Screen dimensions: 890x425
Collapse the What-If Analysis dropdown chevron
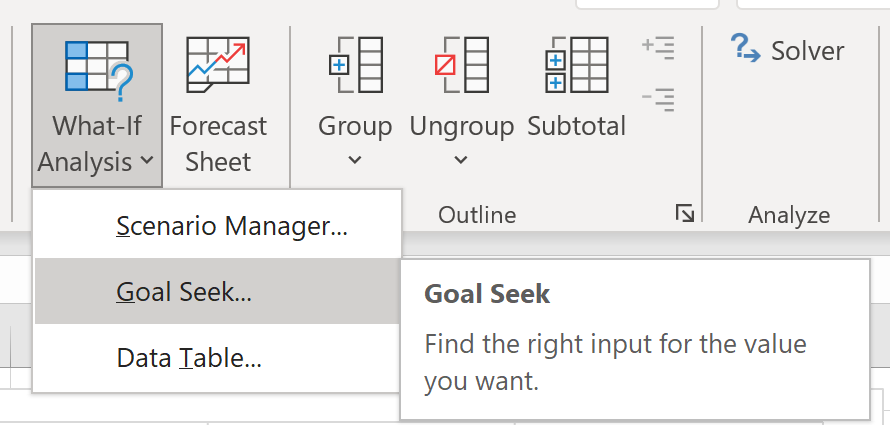click(x=146, y=161)
